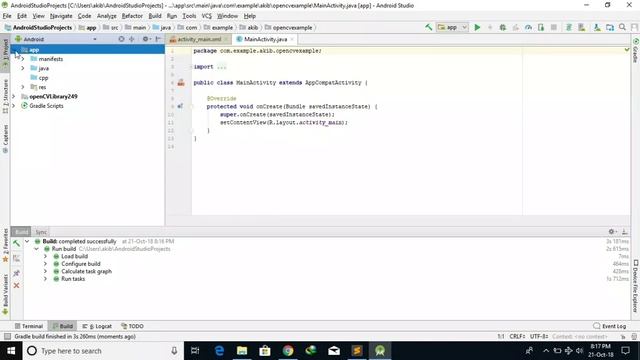Screen dimensions: 640x360
Task: Open the File menu
Action: (x=7, y=16)
